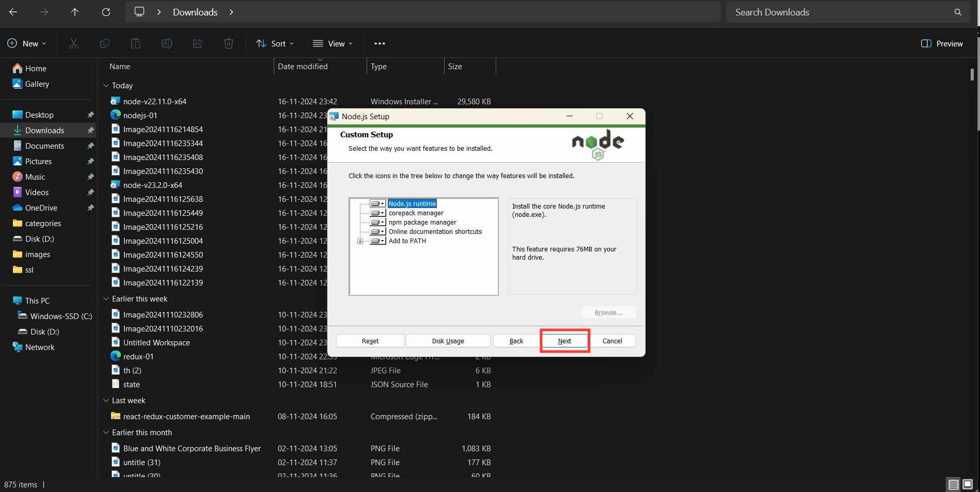Screen dimensions: 980x492
Task: Select Untitled Workspace file
Action: point(156,343)
